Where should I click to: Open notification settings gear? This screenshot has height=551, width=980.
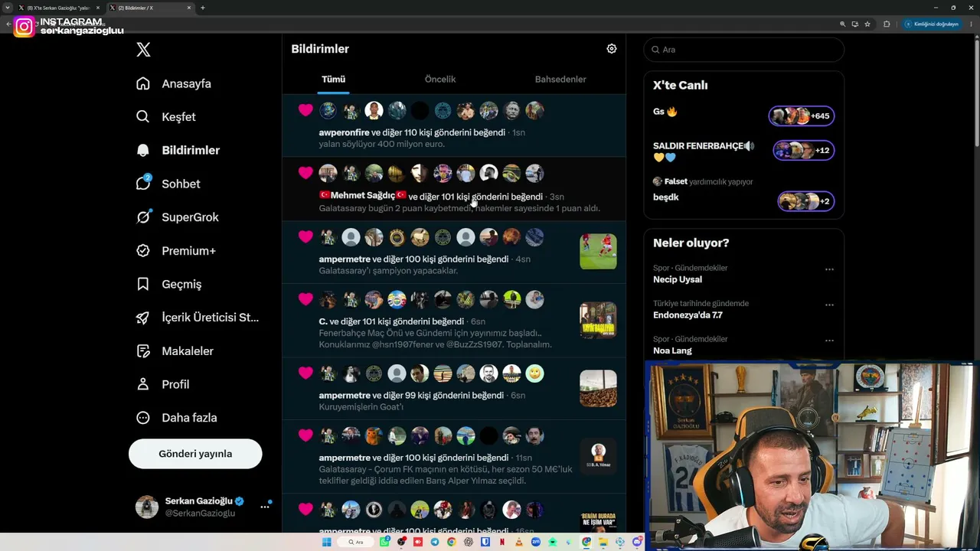612,49
